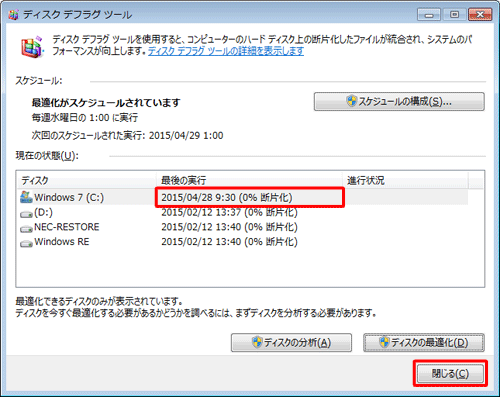Screen dimensions: 500x397
Task: Select Windows 7 (C:) row
Action: point(243,197)
